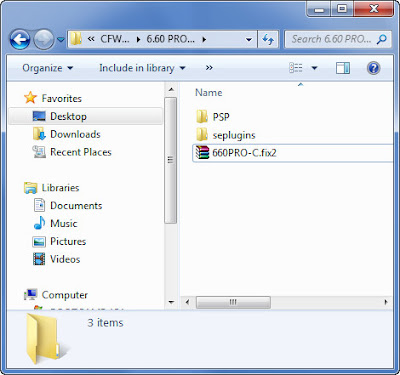Click the Pictures library icon
The image size is (400, 375).
click(39, 241)
